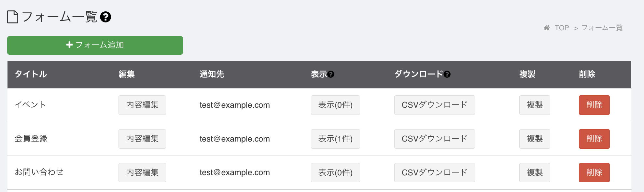
Task: Show entries for 会員登録 (1件)
Action: pos(335,139)
